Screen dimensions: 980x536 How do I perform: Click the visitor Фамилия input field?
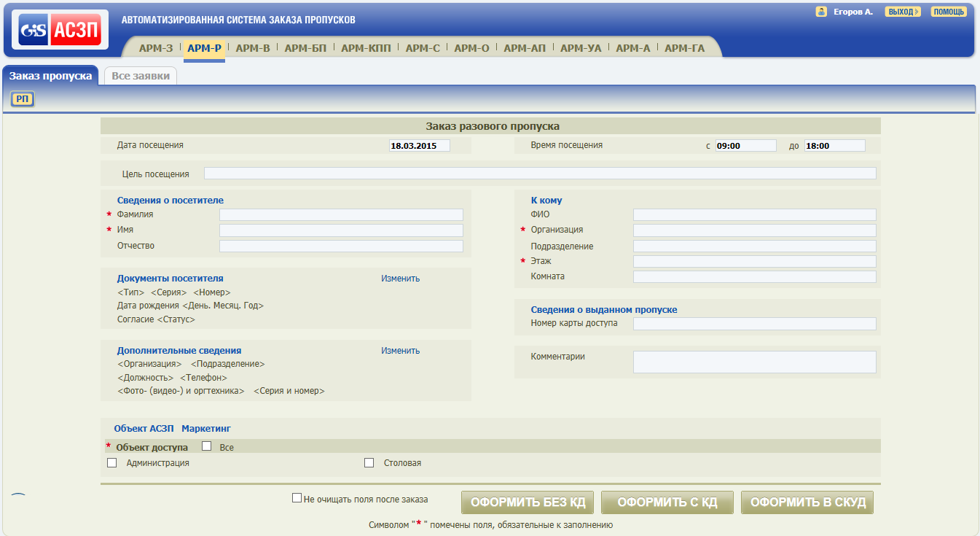(341, 214)
